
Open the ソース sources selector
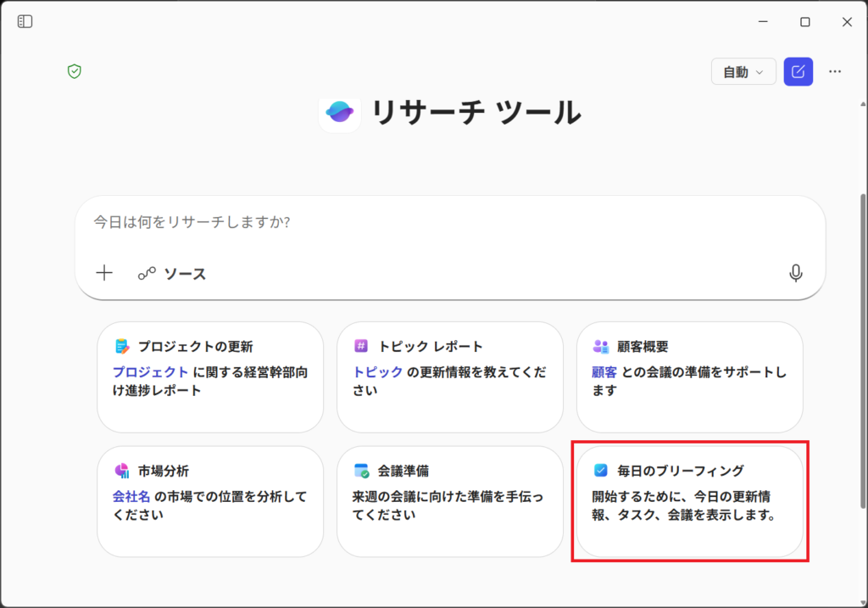(173, 273)
